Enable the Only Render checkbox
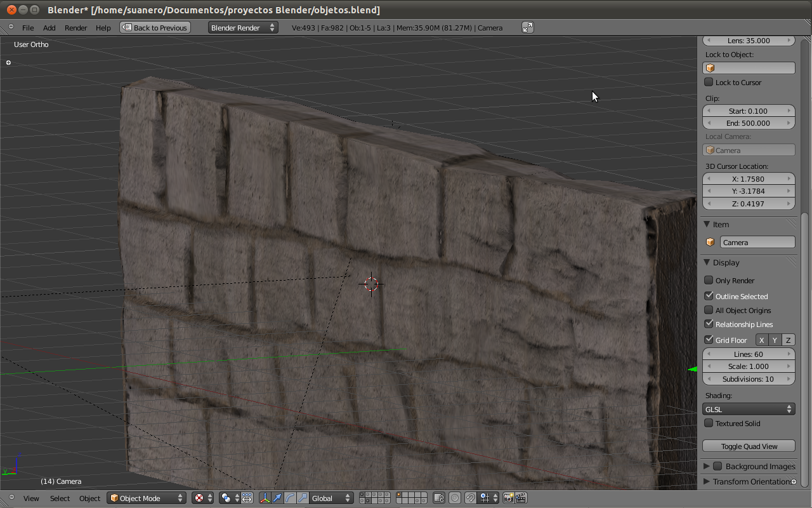The image size is (812, 508). click(x=709, y=280)
